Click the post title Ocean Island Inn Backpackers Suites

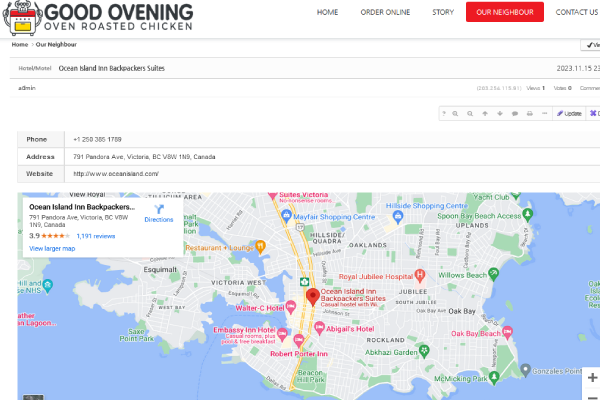tap(112, 68)
